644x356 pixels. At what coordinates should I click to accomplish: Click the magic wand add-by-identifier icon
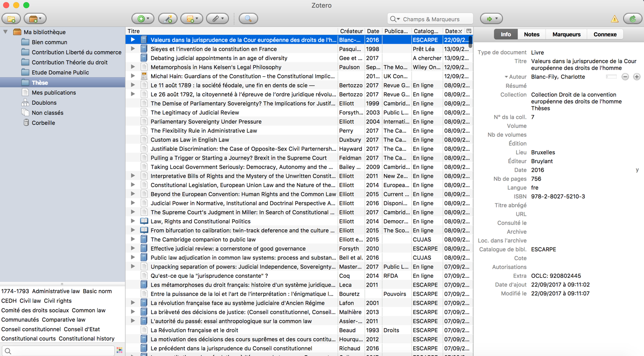click(x=167, y=19)
